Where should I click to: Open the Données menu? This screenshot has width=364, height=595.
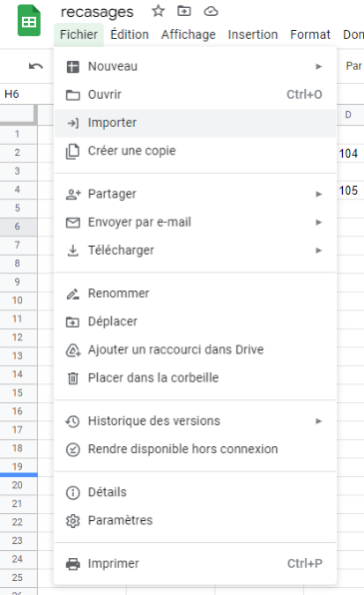coord(353,35)
